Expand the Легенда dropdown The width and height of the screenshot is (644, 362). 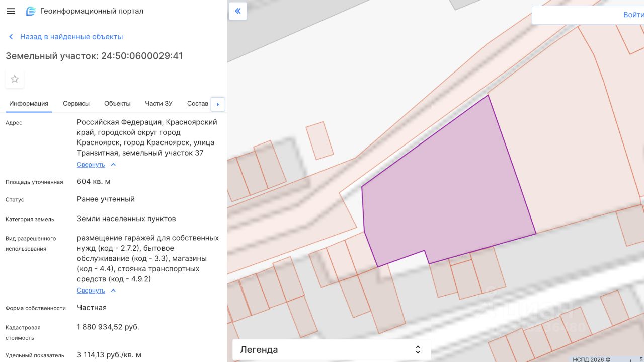point(332,349)
